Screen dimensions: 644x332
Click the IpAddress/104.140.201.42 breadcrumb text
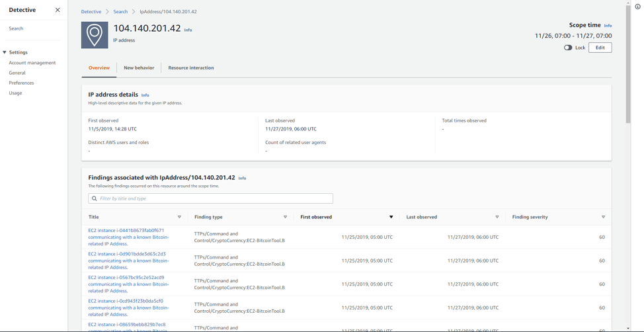168,11
